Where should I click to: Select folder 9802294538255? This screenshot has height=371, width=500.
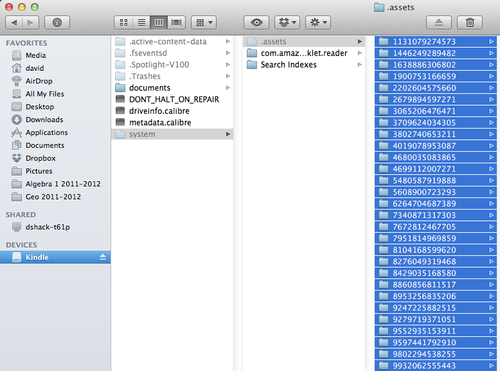tap(436, 354)
